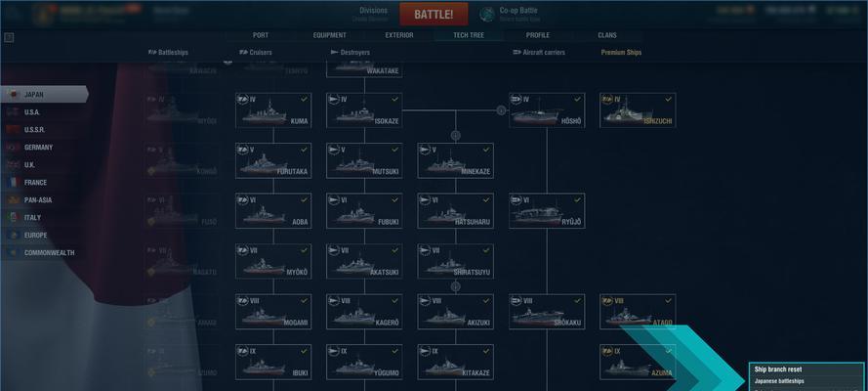Viewport: 868px width, 391px height.
Task: Select the tier IX destroyer Yugumo
Action: [364, 363]
